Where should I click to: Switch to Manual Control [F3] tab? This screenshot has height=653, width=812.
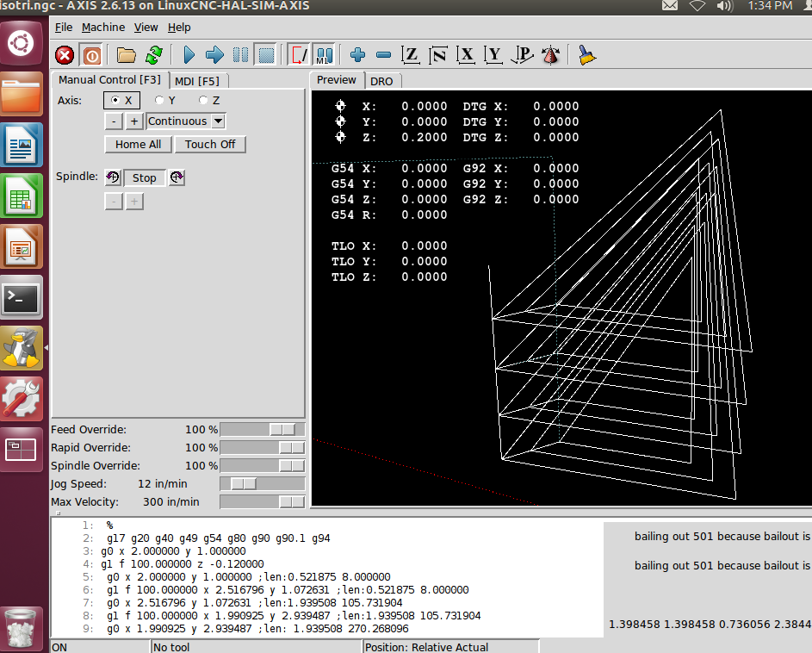(x=109, y=80)
